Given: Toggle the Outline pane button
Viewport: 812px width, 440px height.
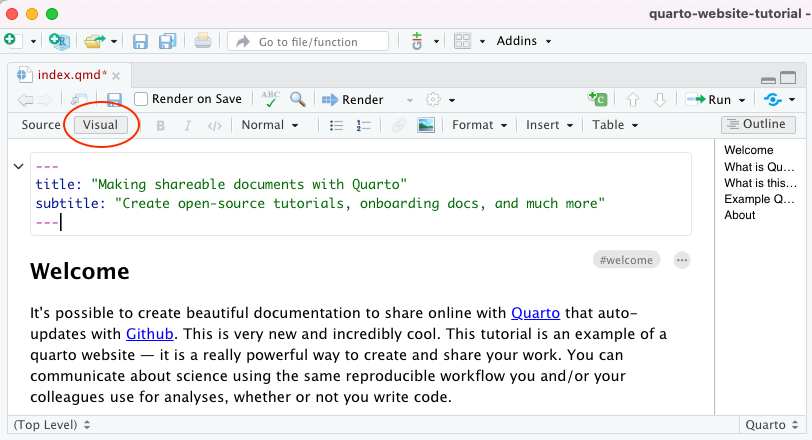Looking at the screenshot, I should 758,125.
